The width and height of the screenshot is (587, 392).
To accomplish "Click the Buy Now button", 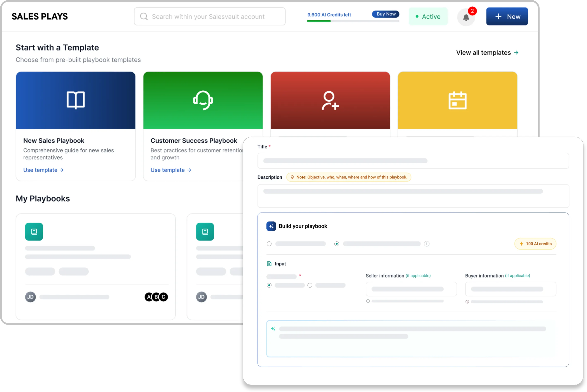I will [386, 14].
